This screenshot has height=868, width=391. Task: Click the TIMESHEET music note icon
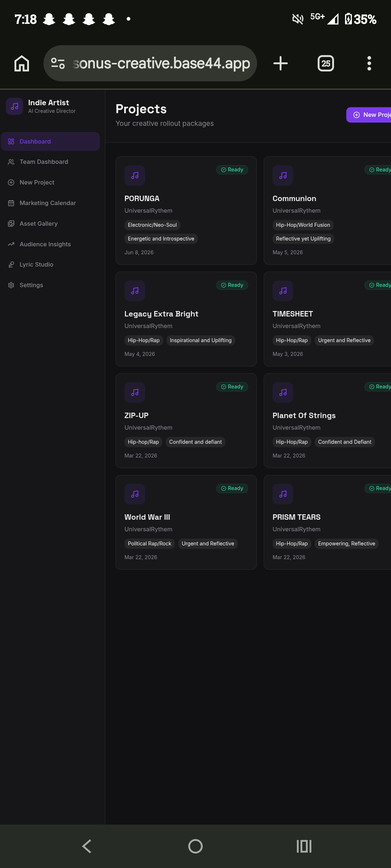coord(283,291)
